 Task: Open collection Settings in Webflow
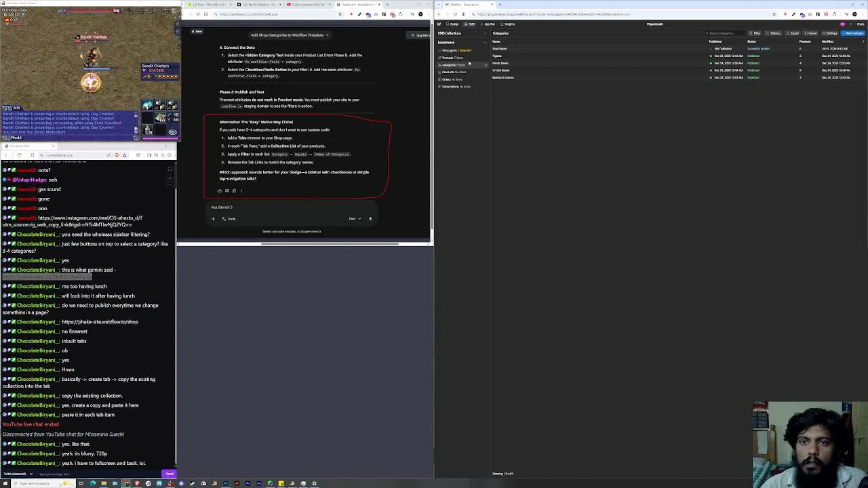pyautogui.click(x=830, y=33)
